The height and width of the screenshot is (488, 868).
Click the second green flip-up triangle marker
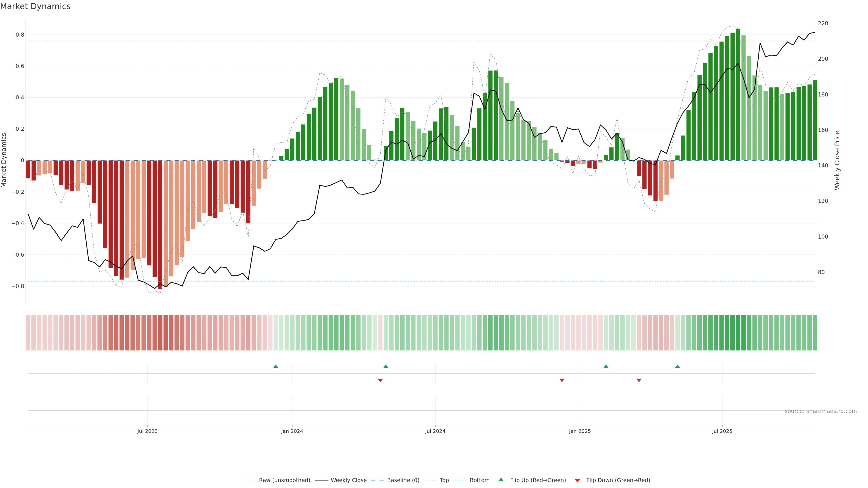[x=386, y=366]
